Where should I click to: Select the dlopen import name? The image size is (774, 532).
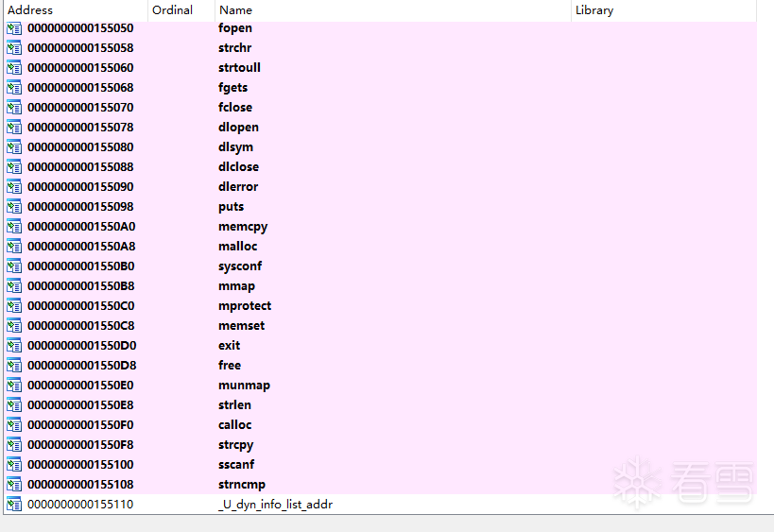(x=238, y=128)
